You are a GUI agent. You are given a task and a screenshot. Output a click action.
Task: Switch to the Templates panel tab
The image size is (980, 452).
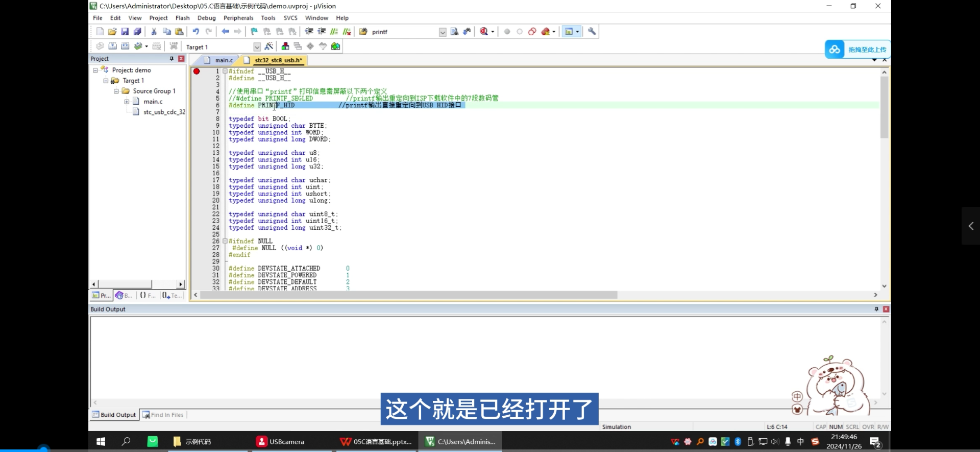click(172, 295)
